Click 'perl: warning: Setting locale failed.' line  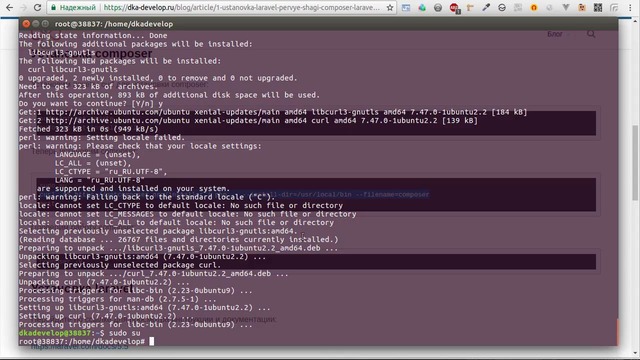(102, 138)
